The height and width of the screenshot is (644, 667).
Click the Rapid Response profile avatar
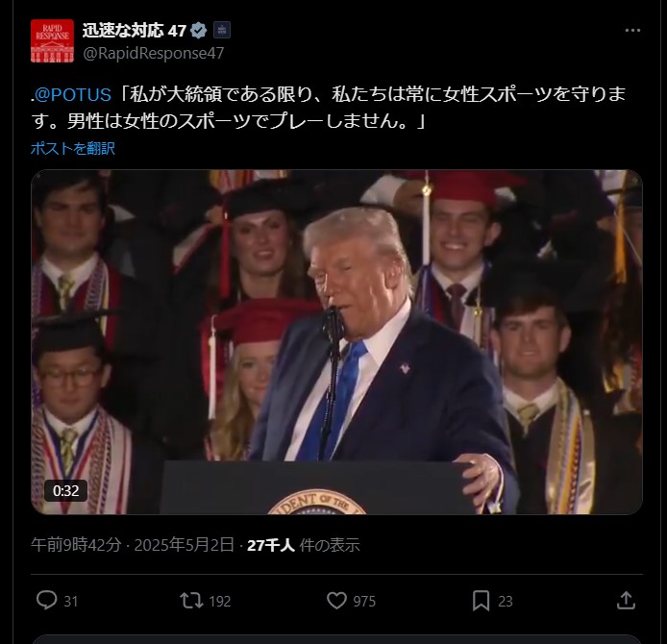coord(52,40)
